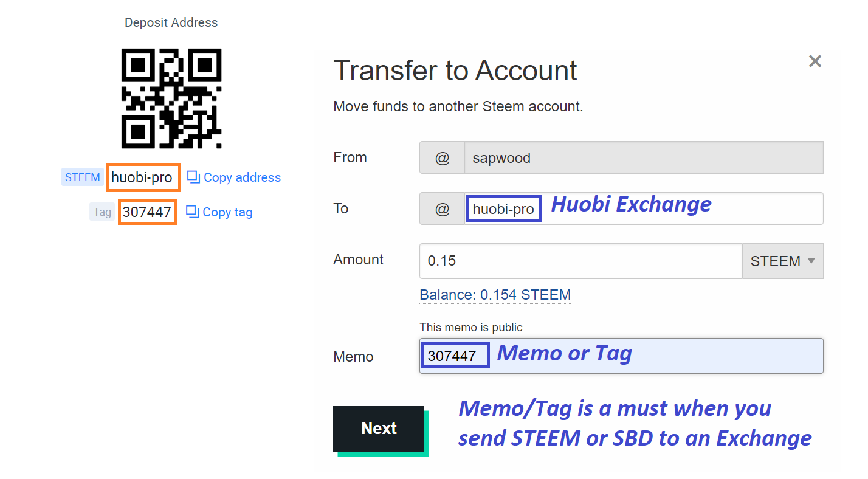Click the Balance: 0.154 STEEM link

495,295
